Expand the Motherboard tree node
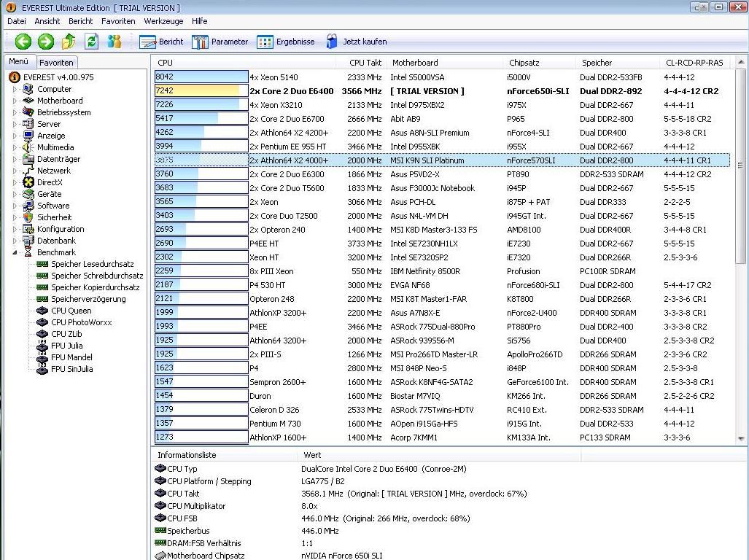749x560 pixels. (x=15, y=101)
